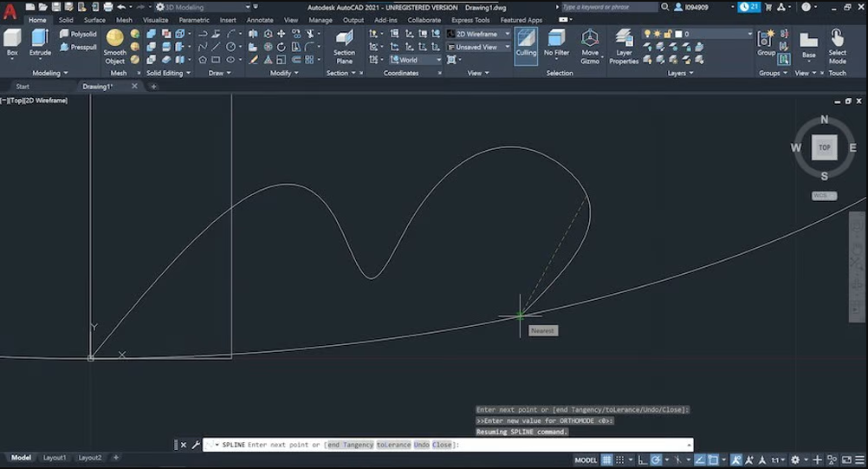Expand the Layers panel

pyautogui.click(x=680, y=73)
